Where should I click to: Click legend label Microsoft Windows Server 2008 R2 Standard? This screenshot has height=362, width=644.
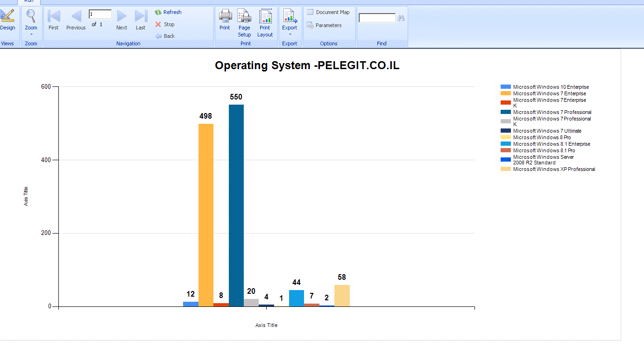543,160
